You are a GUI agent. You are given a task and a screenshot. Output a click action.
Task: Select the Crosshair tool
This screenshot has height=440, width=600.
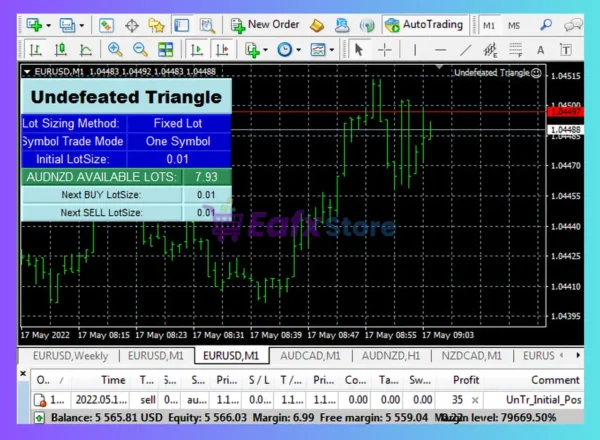pos(385,50)
